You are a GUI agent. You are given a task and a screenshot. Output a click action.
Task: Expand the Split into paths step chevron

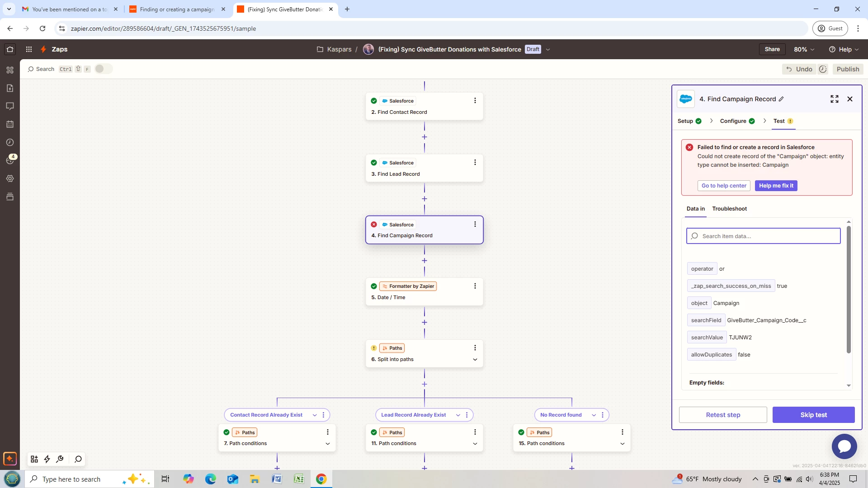[475, 360]
